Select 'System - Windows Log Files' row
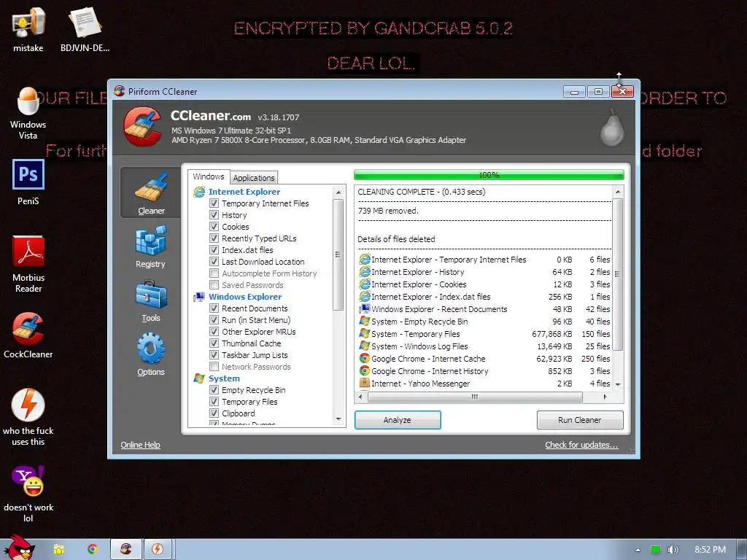747x560 pixels. pos(484,346)
